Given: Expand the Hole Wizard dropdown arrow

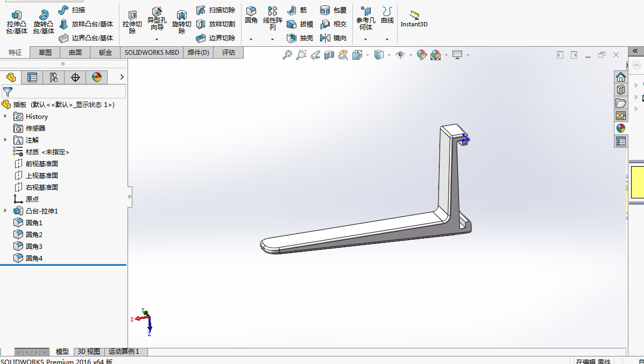Looking at the screenshot, I should pyautogui.click(x=157, y=39).
